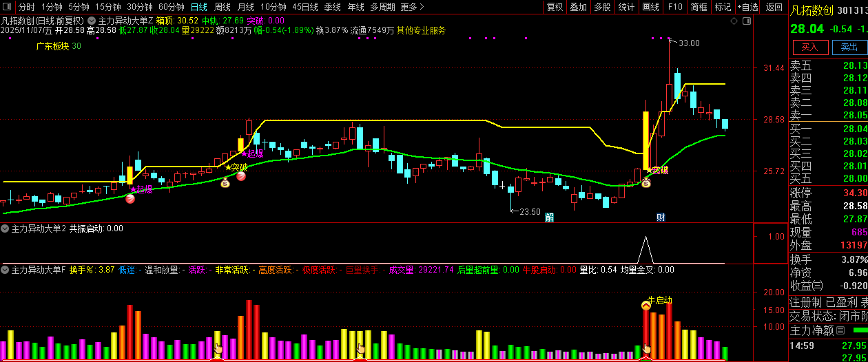The width and height of the screenshot is (868, 362).
Task: Click the 解 marker on the chart
Action: click(549, 217)
